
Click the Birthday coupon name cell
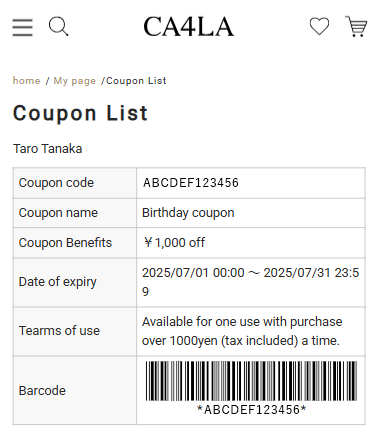point(251,213)
